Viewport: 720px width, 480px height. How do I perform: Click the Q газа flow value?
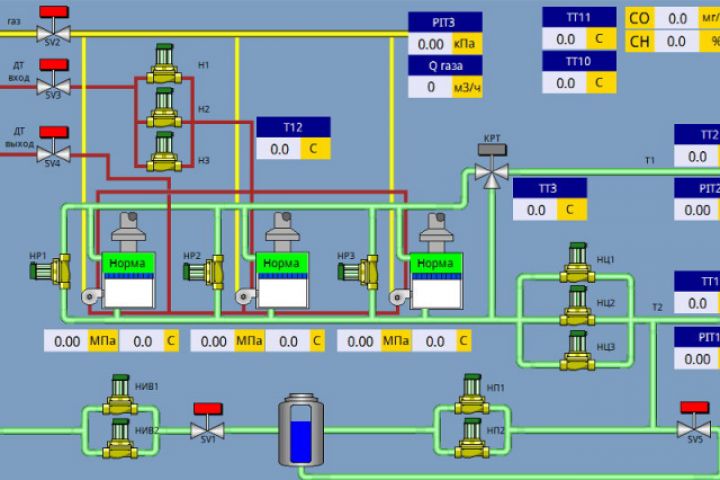pyautogui.click(x=430, y=87)
